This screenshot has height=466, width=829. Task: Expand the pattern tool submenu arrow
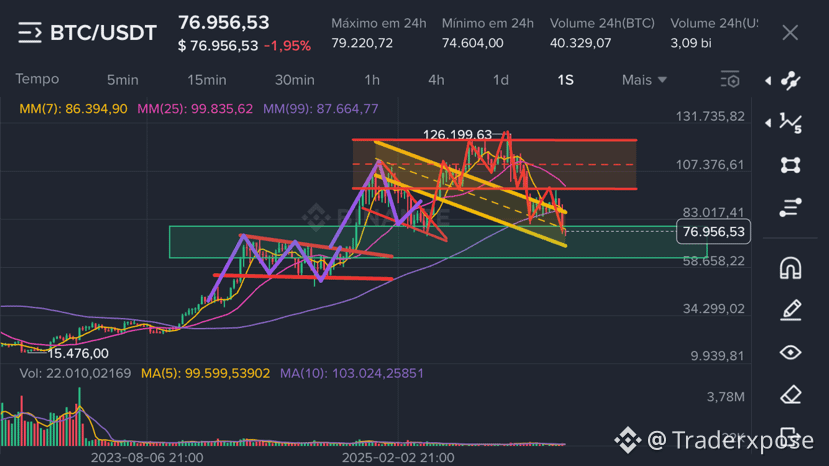pyautogui.click(x=768, y=123)
